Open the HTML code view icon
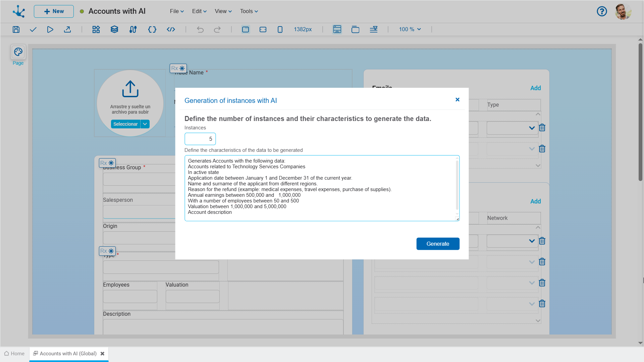 (x=171, y=29)
